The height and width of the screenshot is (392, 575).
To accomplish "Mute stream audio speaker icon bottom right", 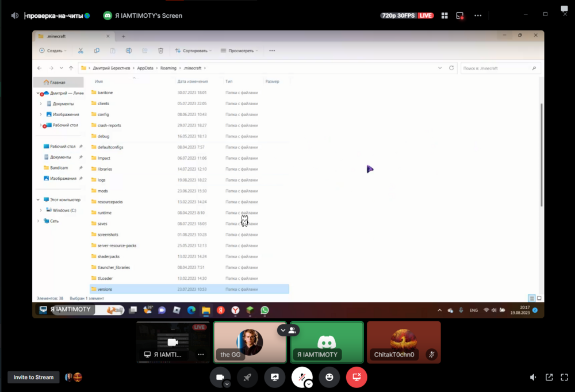I will tap(533, 377).
